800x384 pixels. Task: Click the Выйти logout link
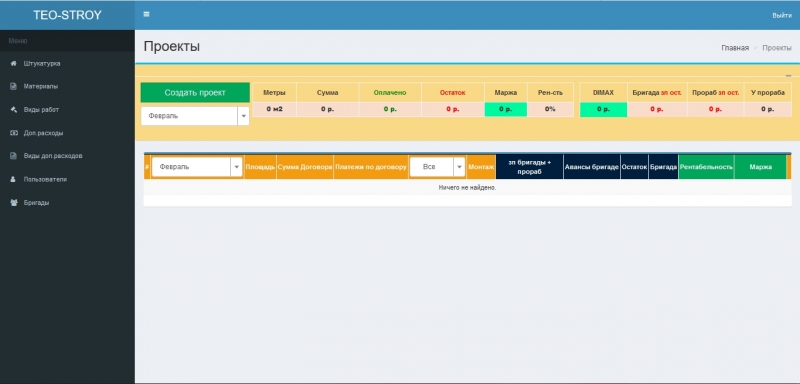782,15
